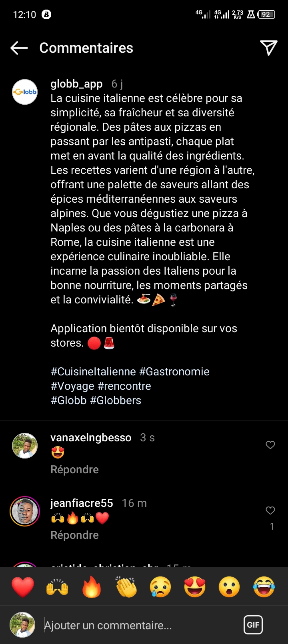Like jeanfiacre55's comment
Screen dimensions: 288x644
(x=270, y=510)
